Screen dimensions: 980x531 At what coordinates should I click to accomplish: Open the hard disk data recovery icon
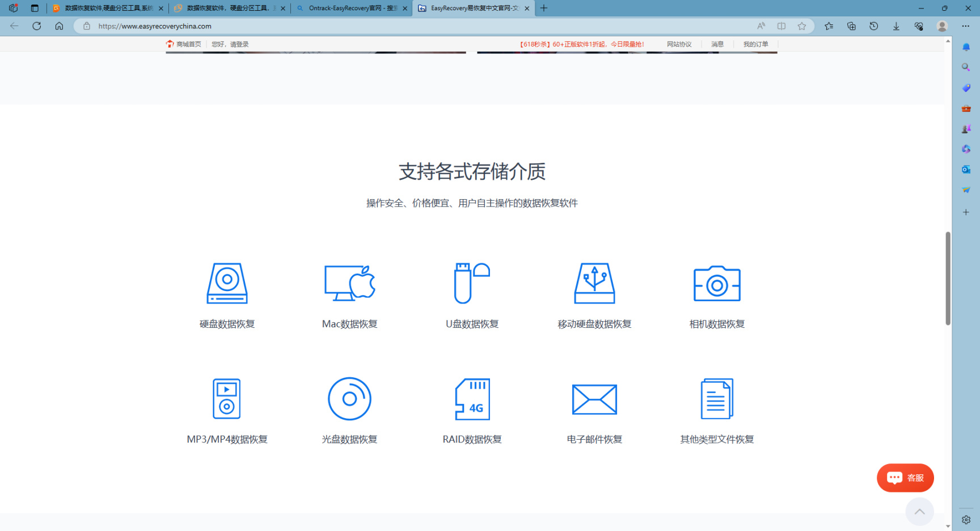[x=227, y=283]
